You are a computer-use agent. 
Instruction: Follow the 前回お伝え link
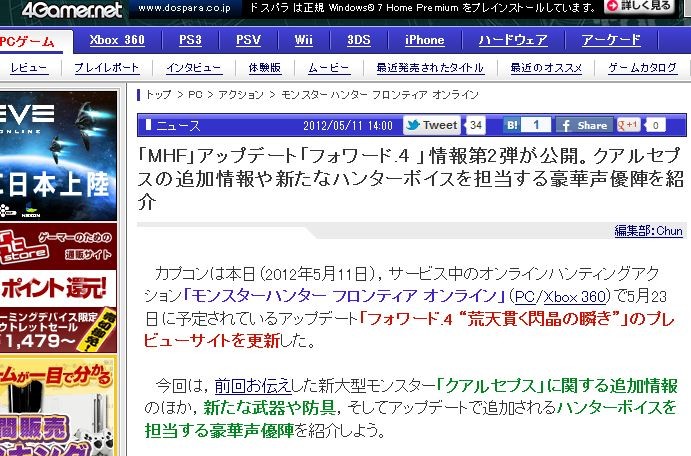point(253,386)
